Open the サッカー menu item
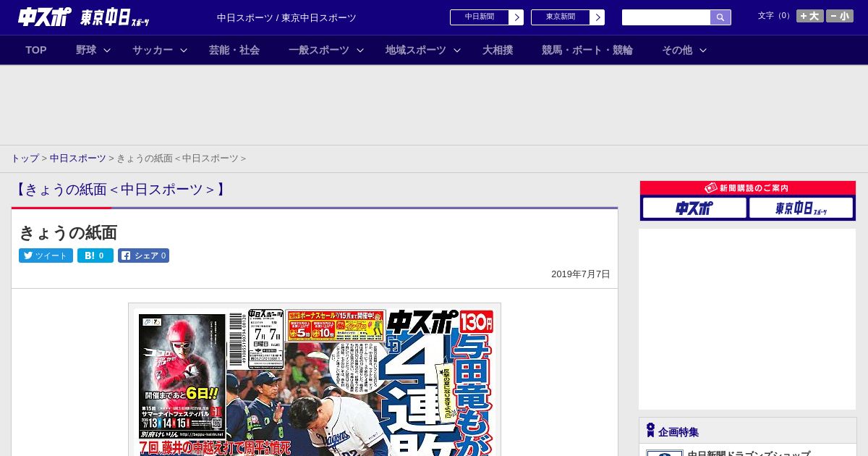The width and height of the screenshot is (868, 456). 153,50
